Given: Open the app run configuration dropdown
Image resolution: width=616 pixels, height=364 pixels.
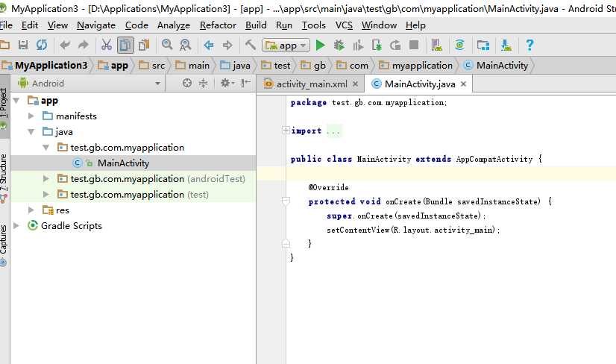Looking at the screenshot, I should click(286, 45).
